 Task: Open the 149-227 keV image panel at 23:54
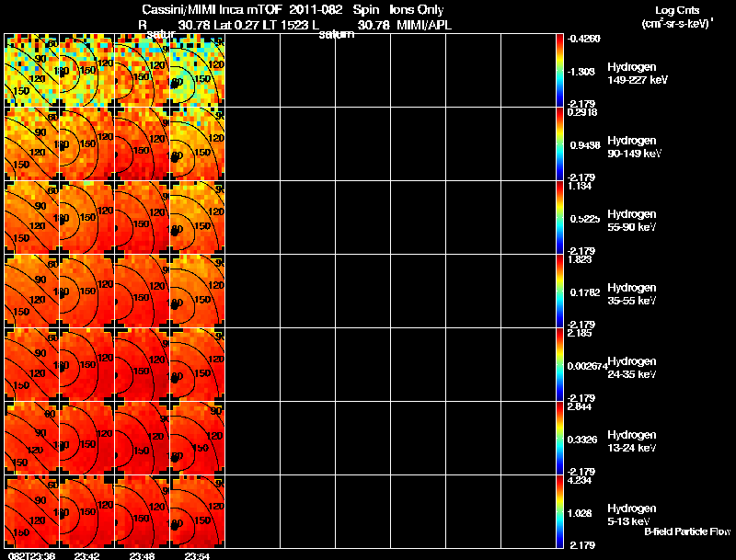[x=197, y=71]
